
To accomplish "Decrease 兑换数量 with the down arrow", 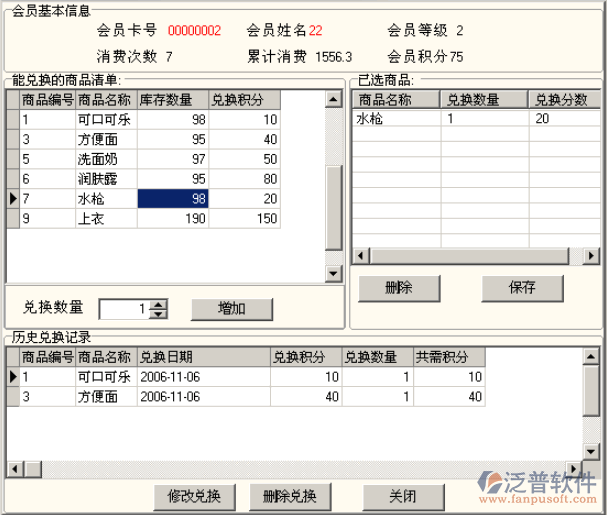I will click(160, 313).
